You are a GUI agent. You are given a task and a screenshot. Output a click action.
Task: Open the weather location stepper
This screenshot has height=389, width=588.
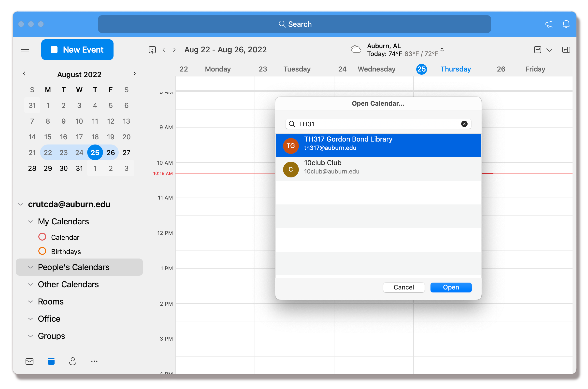point(442,50)
